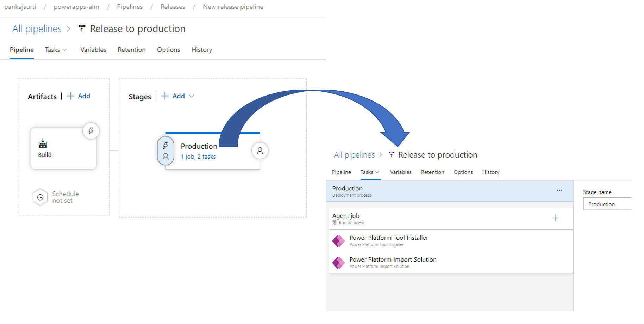Expand the Tasks dropdown in left tab bar
Image resolution: width=644 pixels, height=324 pixels.
tap(56, 50)
